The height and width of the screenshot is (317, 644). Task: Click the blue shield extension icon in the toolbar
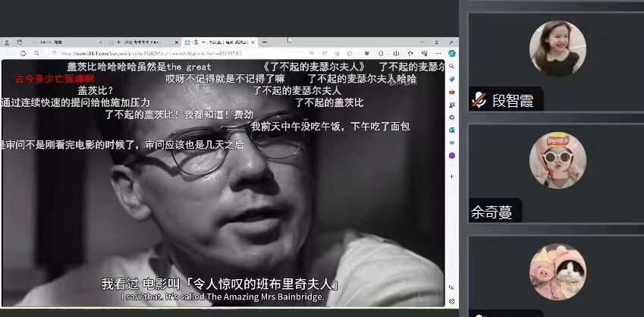click(367, 53)
